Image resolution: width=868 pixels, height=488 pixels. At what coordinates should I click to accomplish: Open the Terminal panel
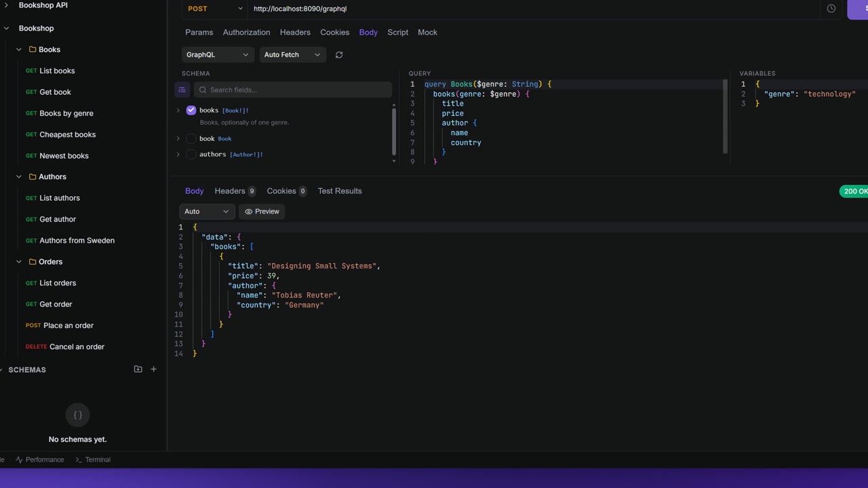coord(93,460)
